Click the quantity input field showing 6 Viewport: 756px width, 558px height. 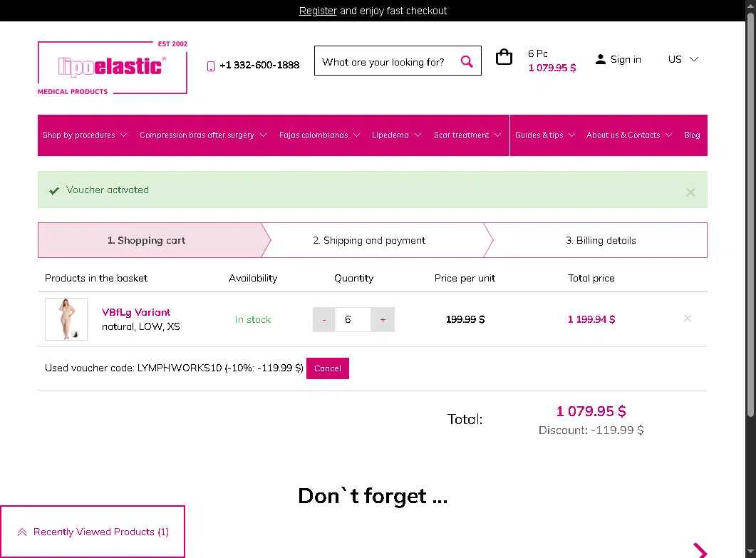pos(353,320)
